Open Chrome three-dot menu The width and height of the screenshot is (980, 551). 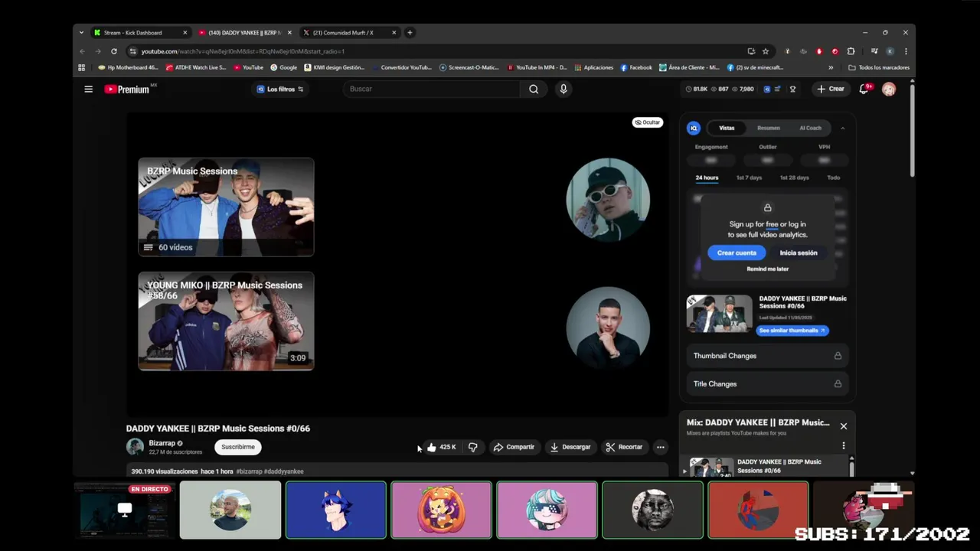click(x=906, y=51)
